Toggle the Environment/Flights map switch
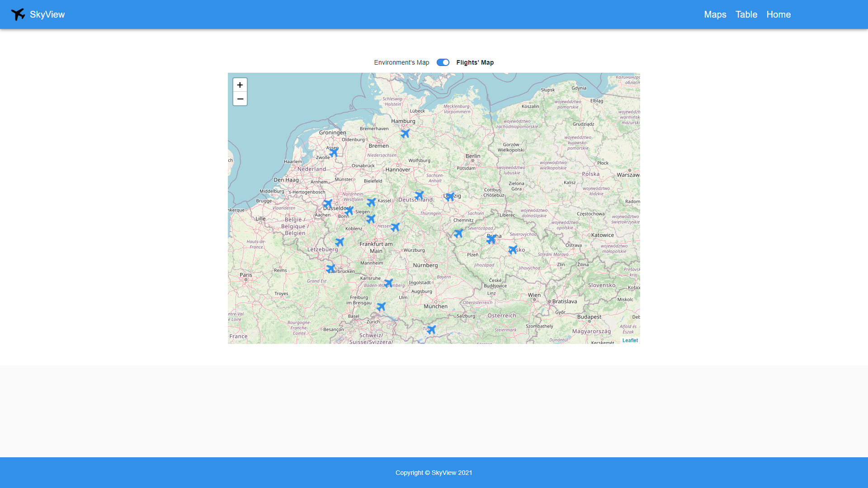The width and height of the screenshot is (868, 488). pos(443,62)
